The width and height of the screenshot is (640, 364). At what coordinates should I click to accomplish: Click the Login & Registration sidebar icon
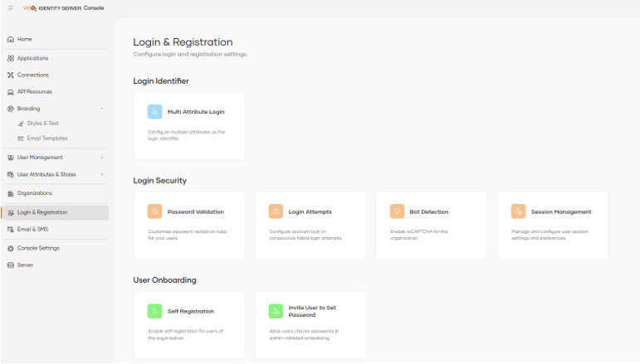11,213
